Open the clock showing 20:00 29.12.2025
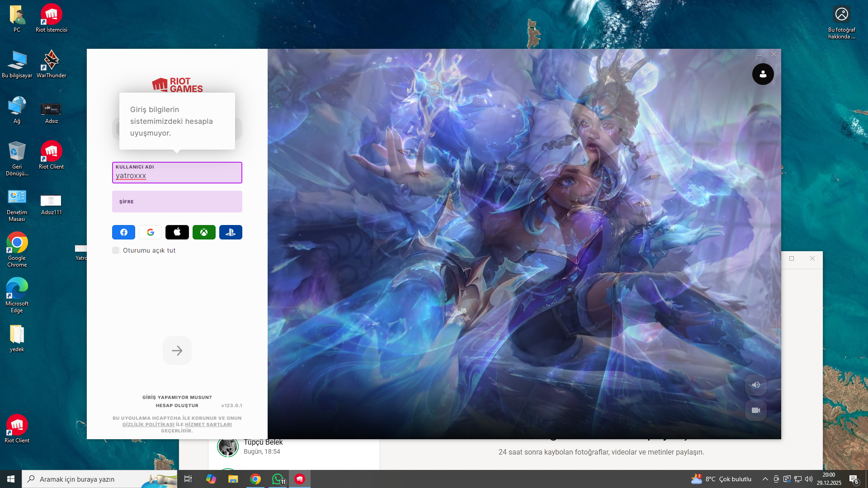868x488 pixels. coord(829,479)
